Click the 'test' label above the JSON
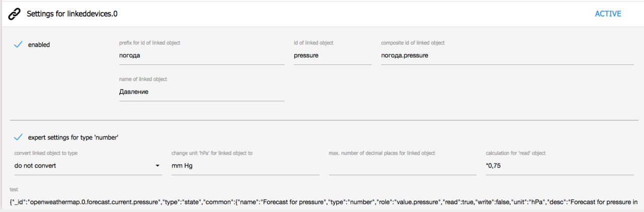644x212 pixels. (14, 190)
